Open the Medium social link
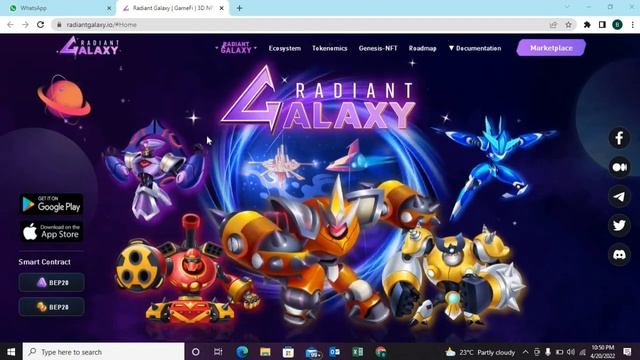This screenshot has width=640, height=360. coord(619,167)
